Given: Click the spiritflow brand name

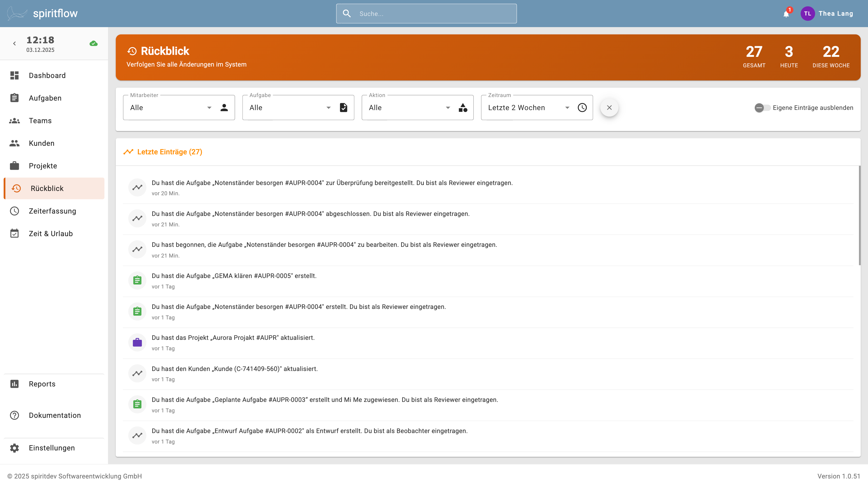Looking at the screenshot, I should (55, 14).
